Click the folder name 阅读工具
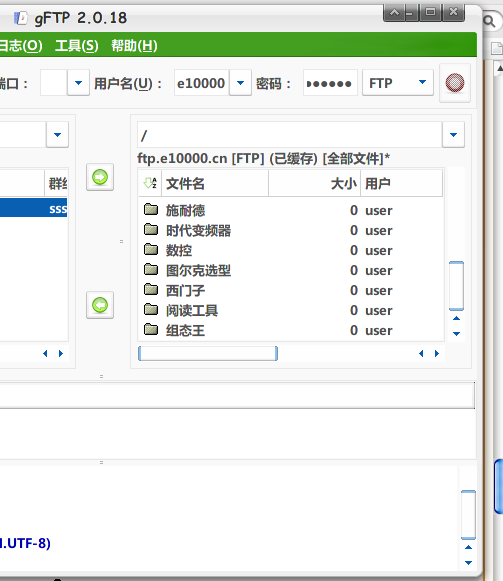Image resolution: width=503 pixels, height=581 pixels. (x=192, y=311)
